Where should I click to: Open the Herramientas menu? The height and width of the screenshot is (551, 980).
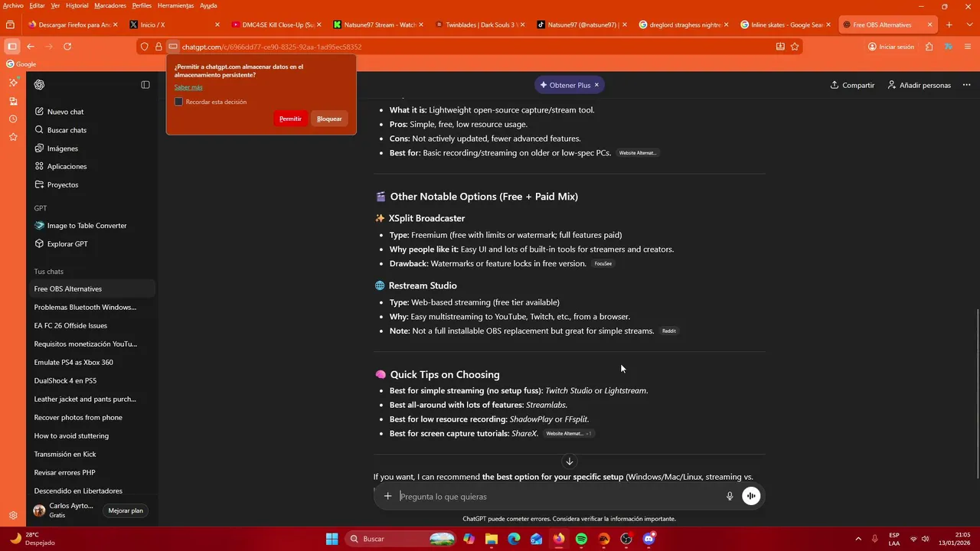(x=175, y=5)
